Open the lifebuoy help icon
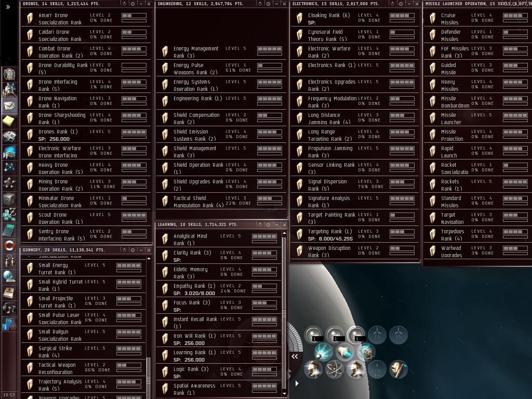This screenshot has height=399, width=532. [9, 246]
